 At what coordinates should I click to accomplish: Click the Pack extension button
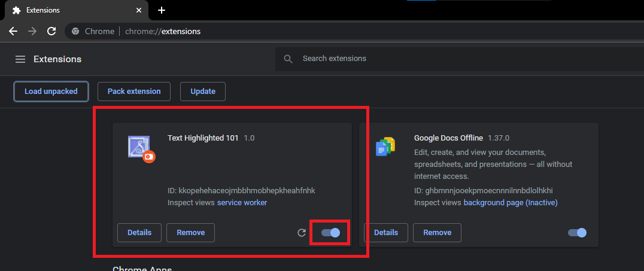pyautogui.click(x=134, y=91)
